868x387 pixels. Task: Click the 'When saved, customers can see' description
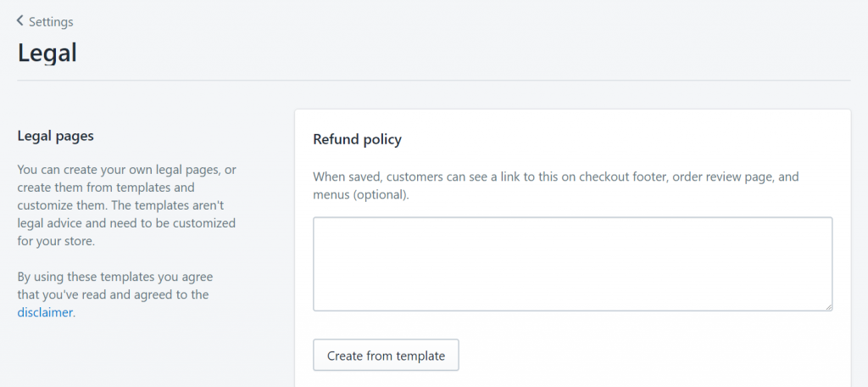tap(556, 187)
